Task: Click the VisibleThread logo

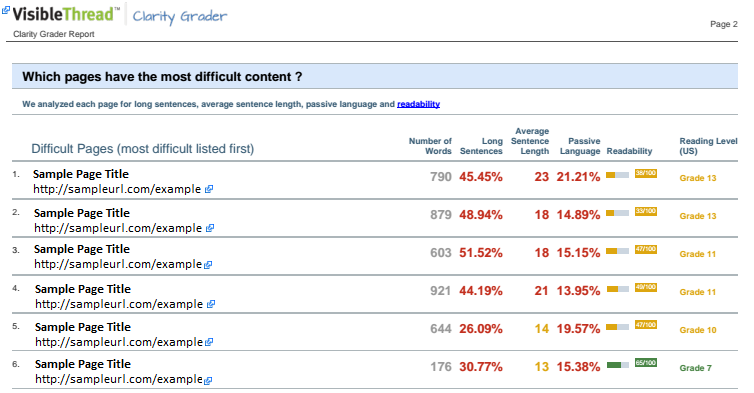Action: (x=65, y=14)
